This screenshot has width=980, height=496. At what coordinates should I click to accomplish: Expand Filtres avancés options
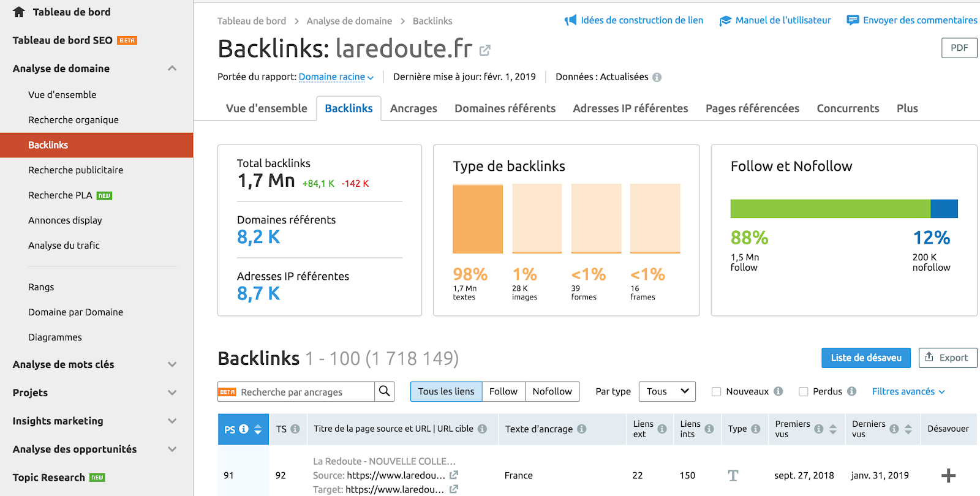tap(908, 391)
